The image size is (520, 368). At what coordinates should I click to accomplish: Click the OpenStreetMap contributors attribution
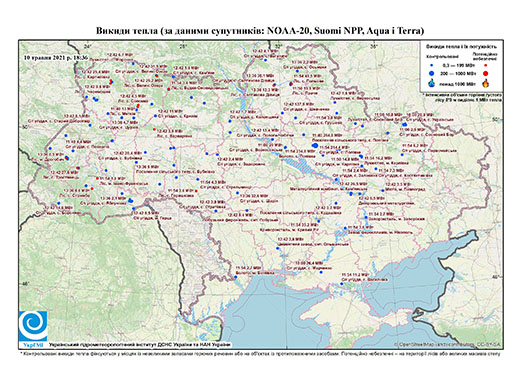click(447, 345)
